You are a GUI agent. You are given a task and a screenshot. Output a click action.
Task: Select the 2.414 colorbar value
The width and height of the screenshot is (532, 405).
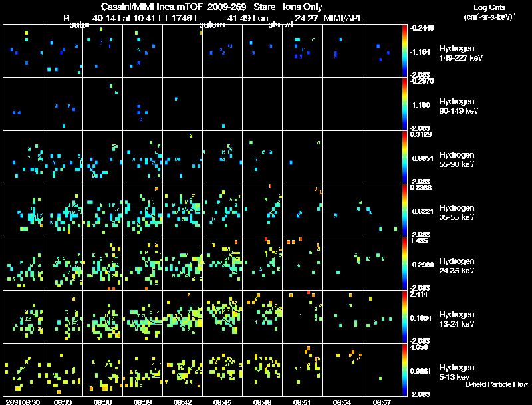pos(419,294)
